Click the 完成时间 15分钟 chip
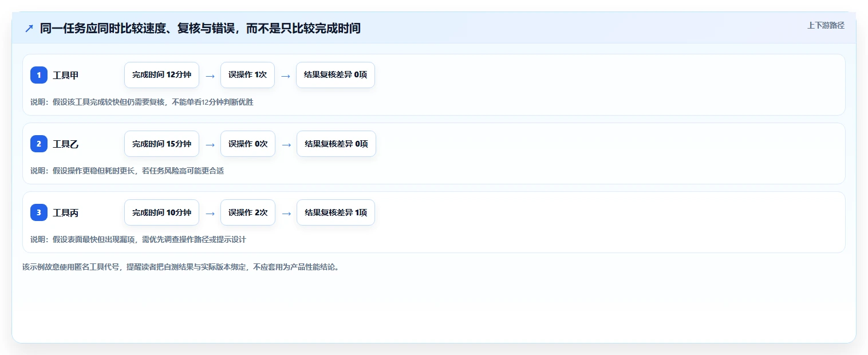The width and height of the screenshot is (868, 355). click(161, 144)
